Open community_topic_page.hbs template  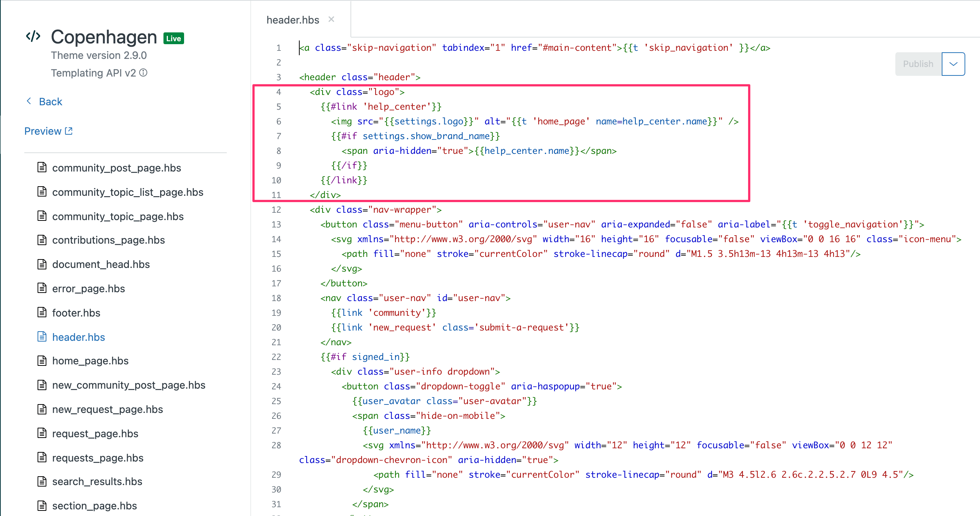coord(117,216)
